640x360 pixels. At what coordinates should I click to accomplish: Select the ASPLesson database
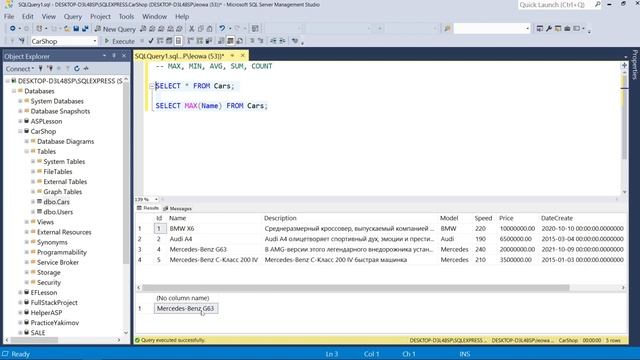(x=46, y=121)
